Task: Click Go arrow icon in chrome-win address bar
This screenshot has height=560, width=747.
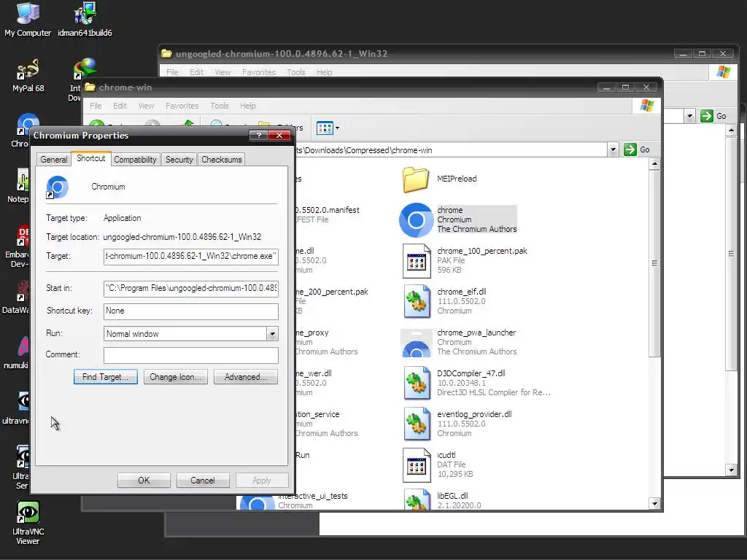Action: tap(630, 149)
